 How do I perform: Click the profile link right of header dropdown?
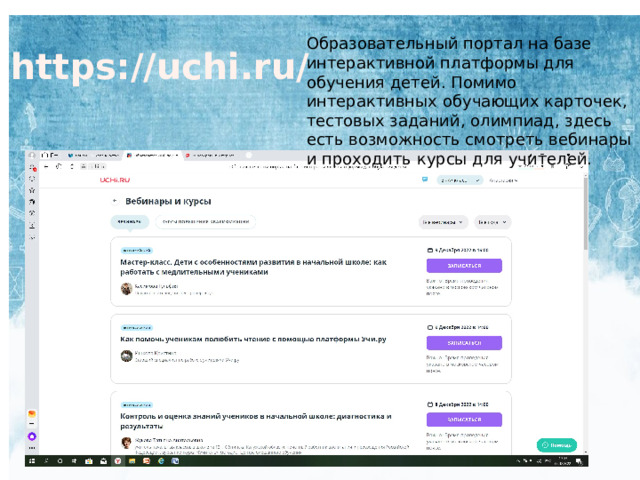pos(503,180)
